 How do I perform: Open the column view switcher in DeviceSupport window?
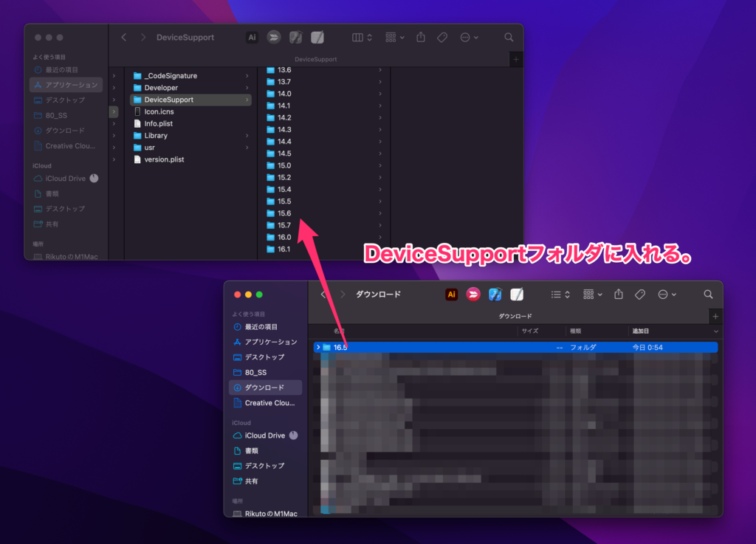pos(362,37)
